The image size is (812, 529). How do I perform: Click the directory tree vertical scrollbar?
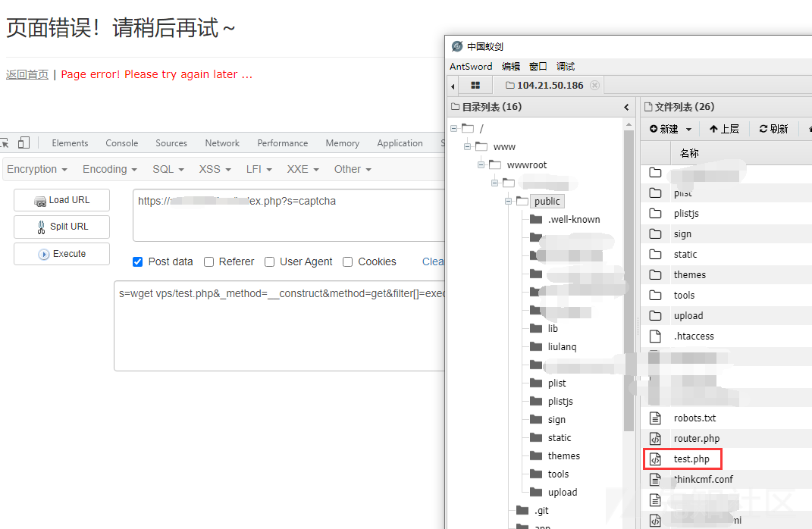(x=629, y=280)
